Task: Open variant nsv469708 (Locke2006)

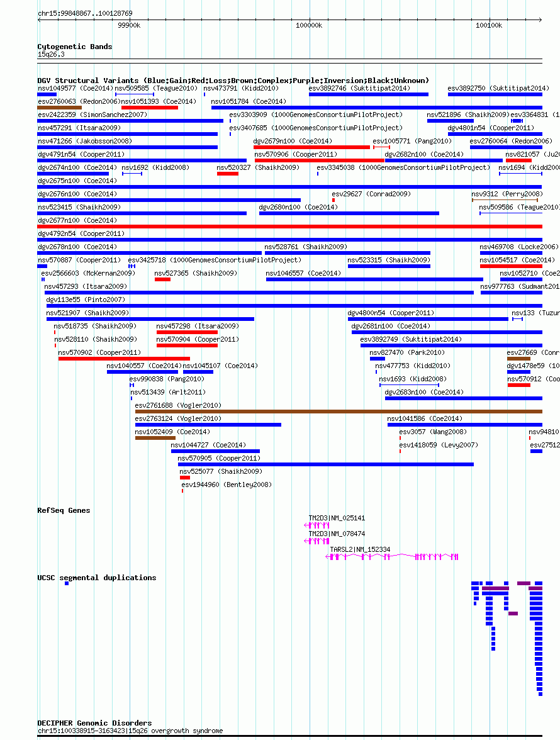Action: (511, 253)
